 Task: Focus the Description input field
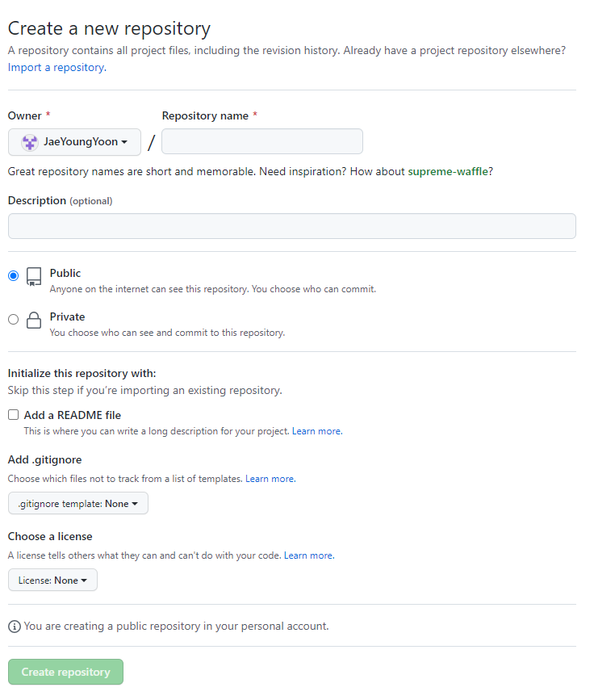(x=292, y=226)
